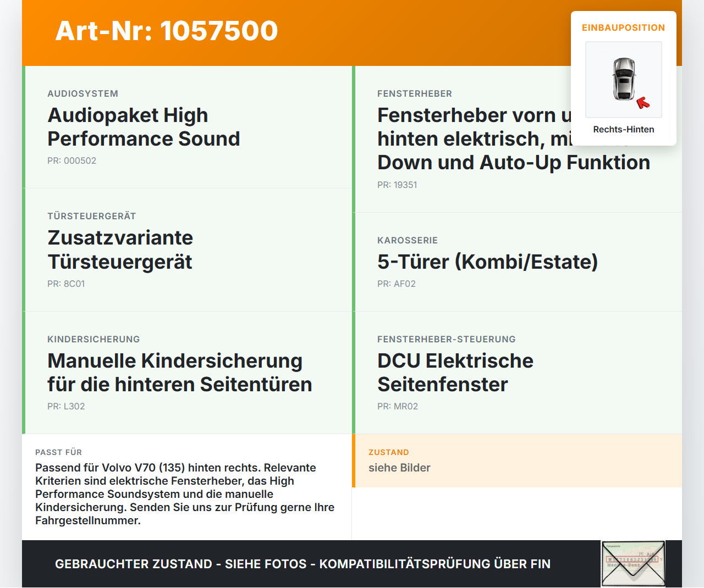Viewport: 704px width, 588px height.
Task: Click the envelope thumbnail in the footer
Action: pyautogui.click(x=633, y=564)
